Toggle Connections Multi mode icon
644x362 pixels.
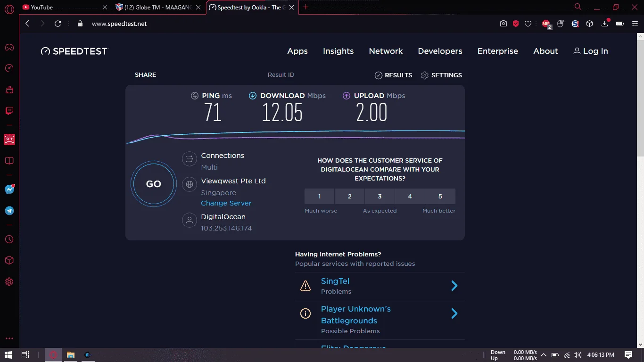point(190,159)
